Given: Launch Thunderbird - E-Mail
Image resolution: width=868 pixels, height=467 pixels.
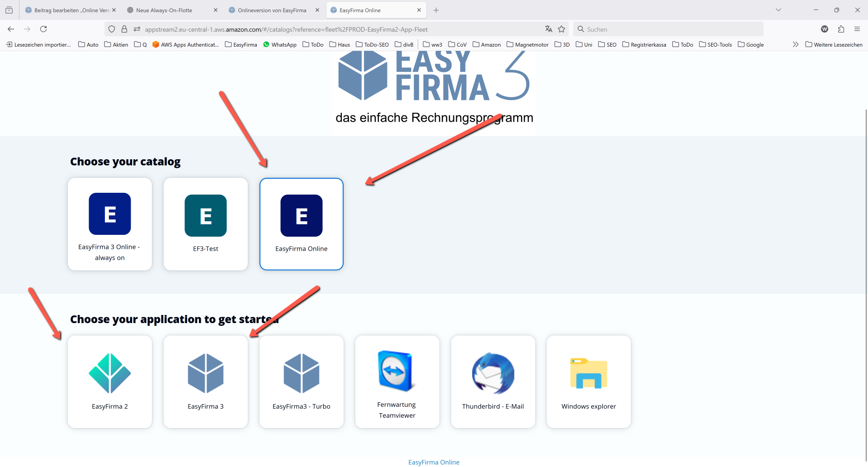Looking at the screenshot, I should click(493, 381).
